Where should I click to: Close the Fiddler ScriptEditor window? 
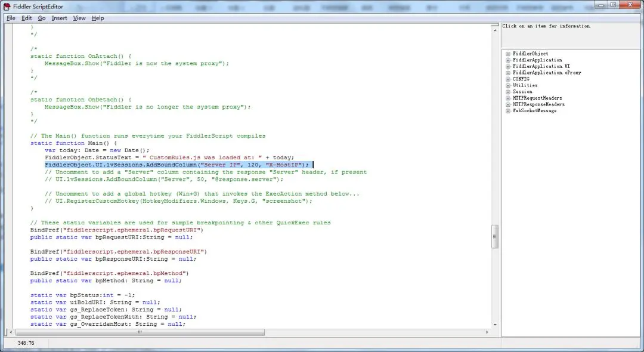tap(630, 5)
